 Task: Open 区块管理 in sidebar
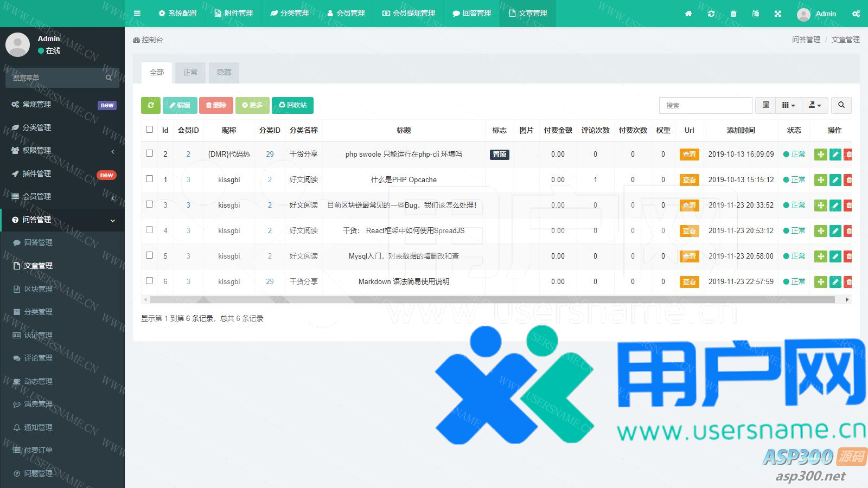[62, 289]
